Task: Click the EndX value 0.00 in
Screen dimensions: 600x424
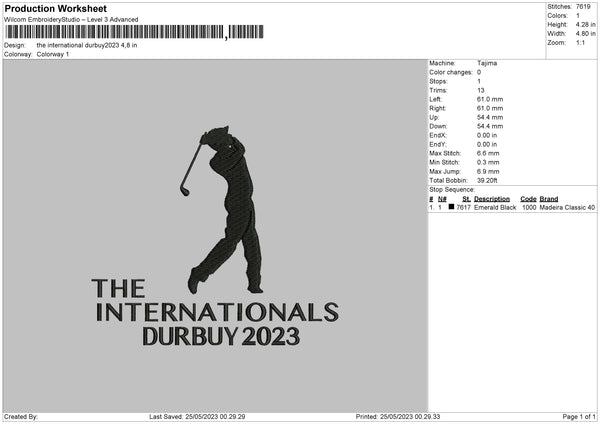Action: [487, 135]
